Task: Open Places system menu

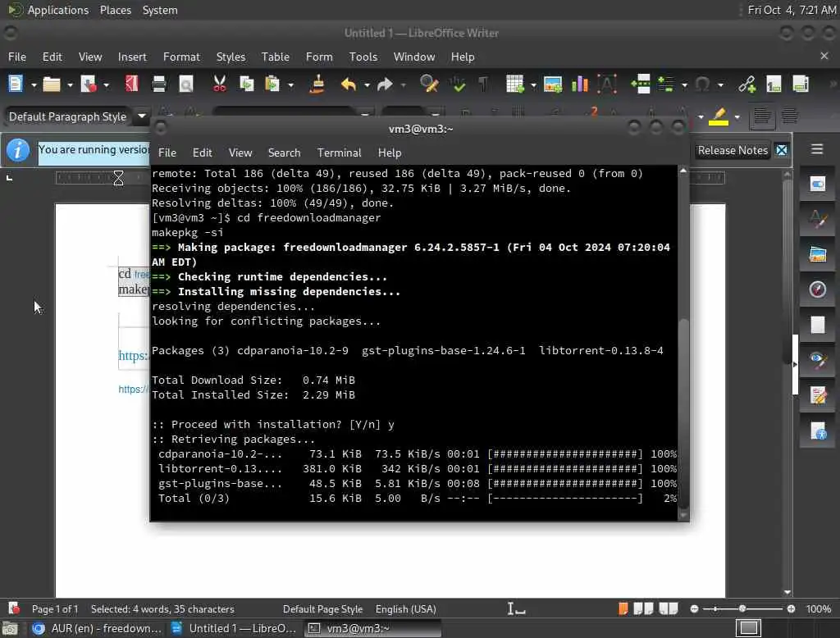Action: pyautogui.click(x=115, y=10)
